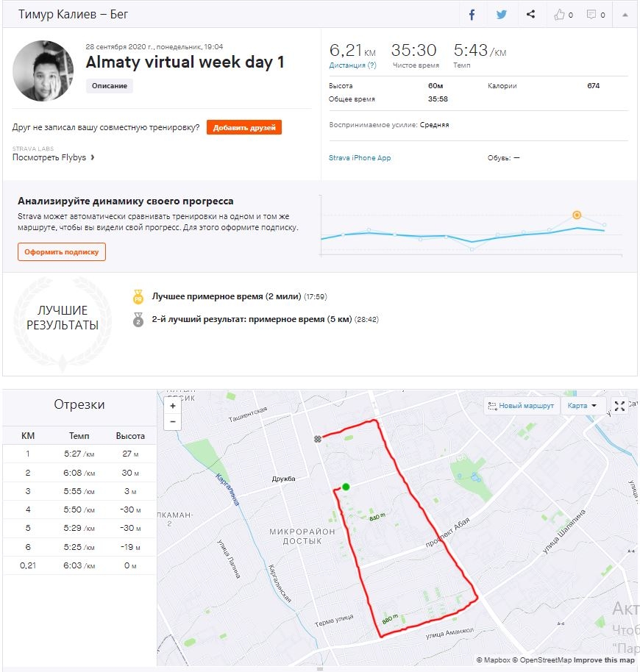Click Оформить подписку button

point(62,251)
